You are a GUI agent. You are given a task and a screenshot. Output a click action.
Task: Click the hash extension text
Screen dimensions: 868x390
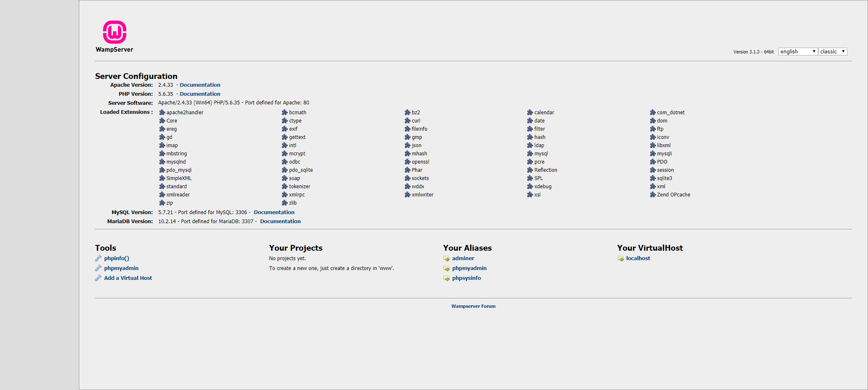coord(540,137)
